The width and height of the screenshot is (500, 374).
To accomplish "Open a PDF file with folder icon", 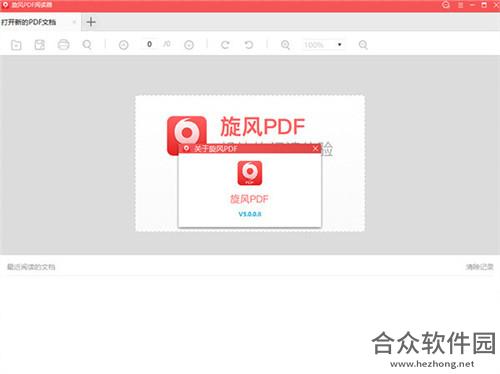I will (16, 45).
